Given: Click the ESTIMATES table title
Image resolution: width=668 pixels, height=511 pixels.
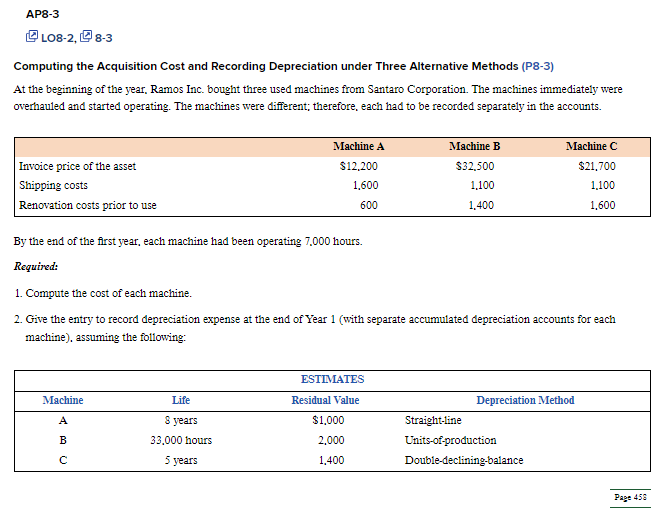Looking at the screenshot, I should tap(332, 379).
